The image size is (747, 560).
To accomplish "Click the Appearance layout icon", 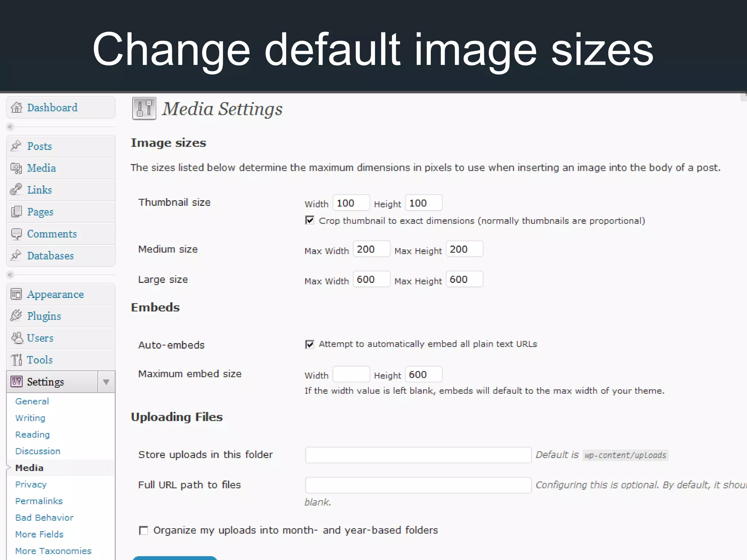I will [x=16, y=294].
